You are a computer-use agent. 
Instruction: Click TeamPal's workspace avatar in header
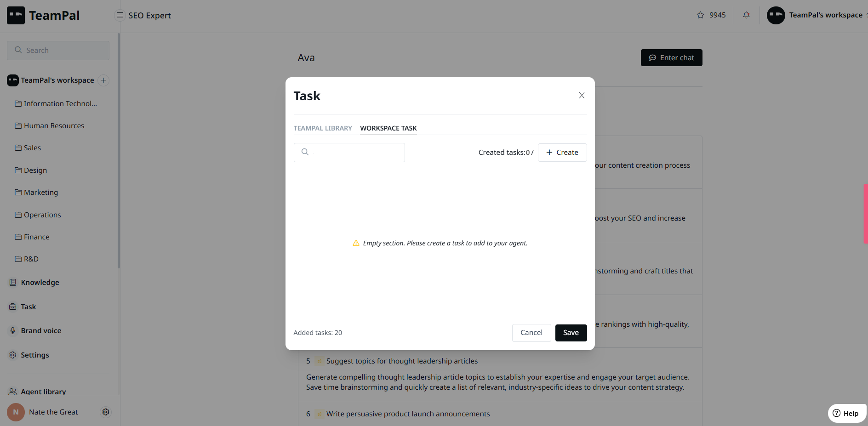(x=776, y=15)
